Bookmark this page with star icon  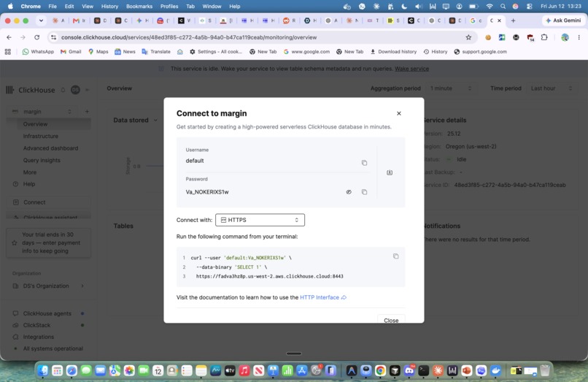468,37
